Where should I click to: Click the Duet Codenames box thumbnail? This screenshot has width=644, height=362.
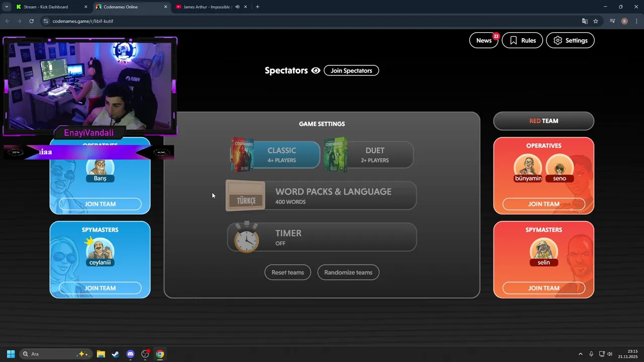click(x=336, y=155)
